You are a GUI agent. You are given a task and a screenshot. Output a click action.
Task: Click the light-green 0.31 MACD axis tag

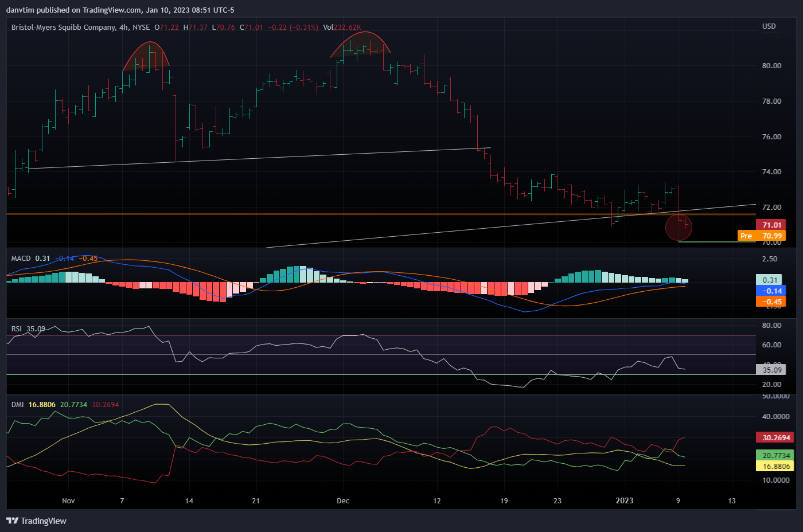click(769, 280)
